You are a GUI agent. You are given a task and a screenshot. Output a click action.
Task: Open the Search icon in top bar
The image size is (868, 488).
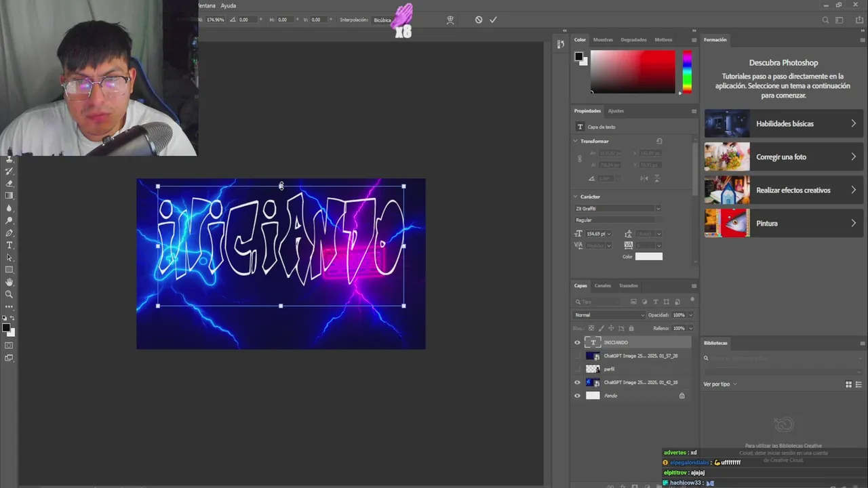pos(825,20)
